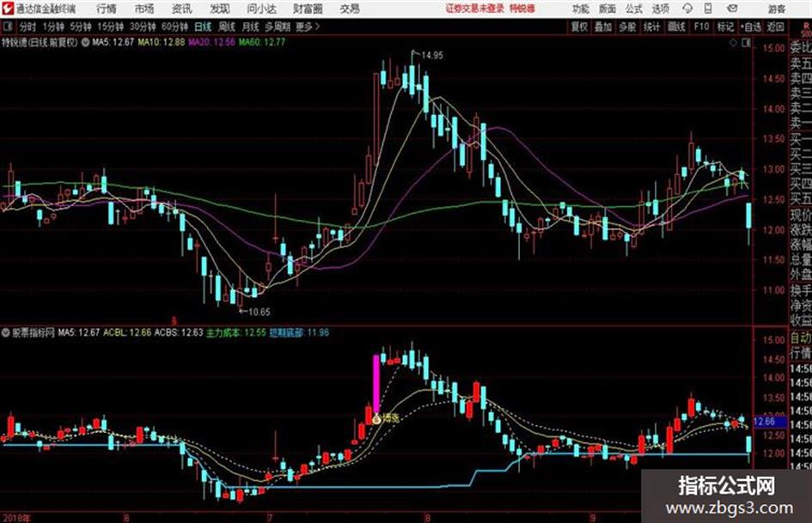Switch to the 15分钟 period tab
812x523 pixels.
click(x=110, y=27)
